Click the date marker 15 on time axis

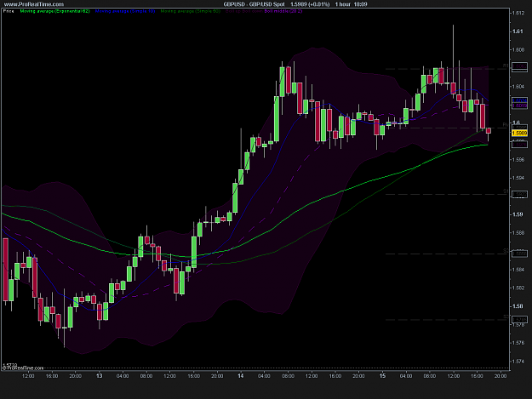coord(382,376)
